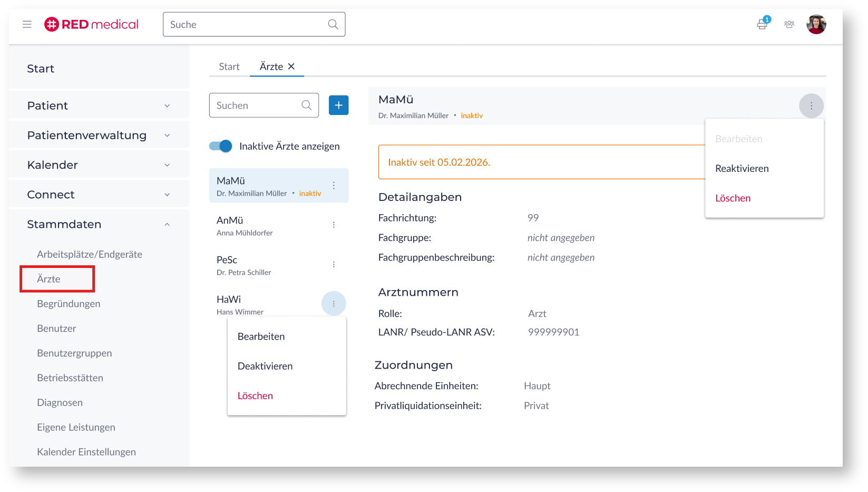
Task: Click the RED medical logo
Action: (91, 24)
